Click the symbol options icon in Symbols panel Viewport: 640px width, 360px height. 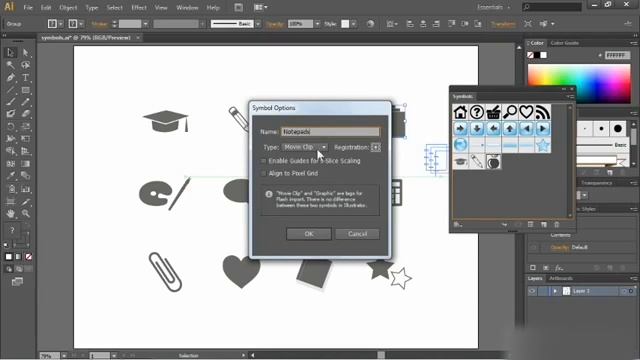[x=531, y=224]
